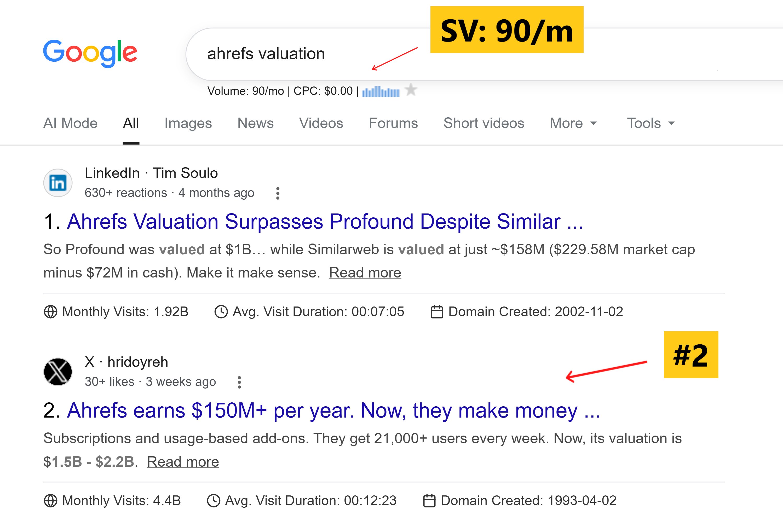The image size is (783, 532).
Task: Expand the More dropdown
Action: click(x=573, y=123)
